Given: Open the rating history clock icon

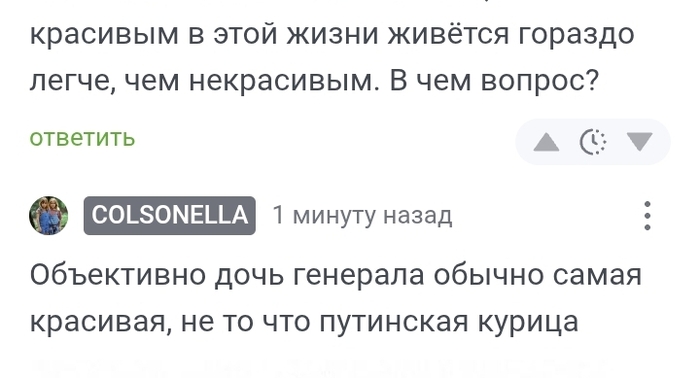Looking at the screenshot, I should click(x=593, y=142).
